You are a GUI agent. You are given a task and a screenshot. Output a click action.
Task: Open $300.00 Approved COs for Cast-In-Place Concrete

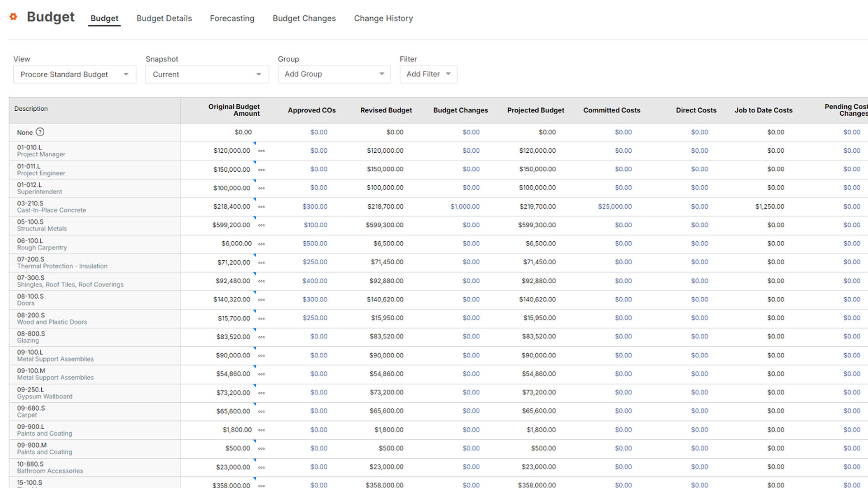(x=315, y=206)
